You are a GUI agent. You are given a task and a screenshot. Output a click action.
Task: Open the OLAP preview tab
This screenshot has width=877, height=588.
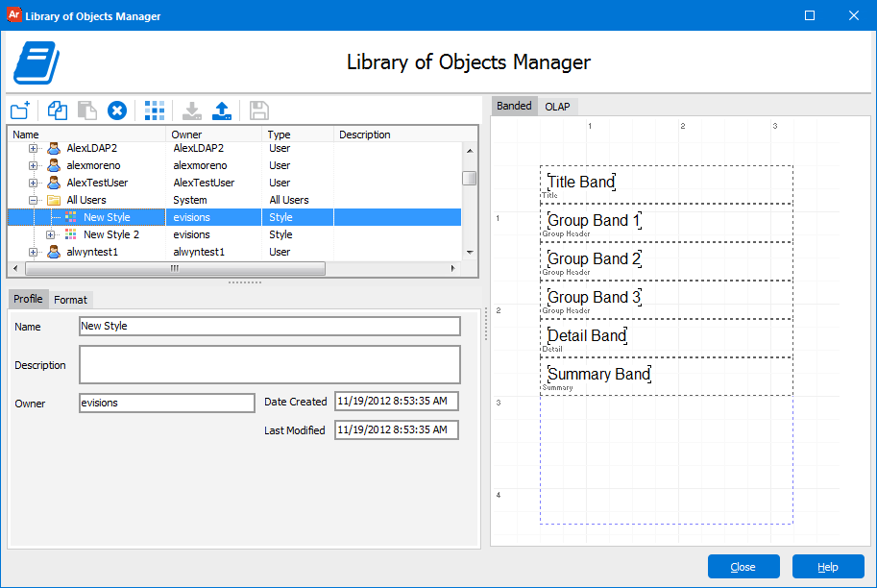click(557, 107)
